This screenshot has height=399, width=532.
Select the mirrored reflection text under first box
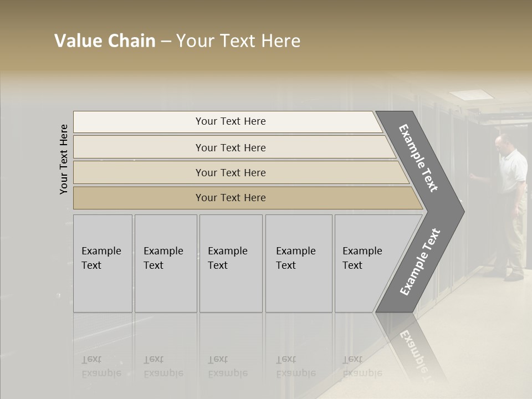tap(101, 367)
